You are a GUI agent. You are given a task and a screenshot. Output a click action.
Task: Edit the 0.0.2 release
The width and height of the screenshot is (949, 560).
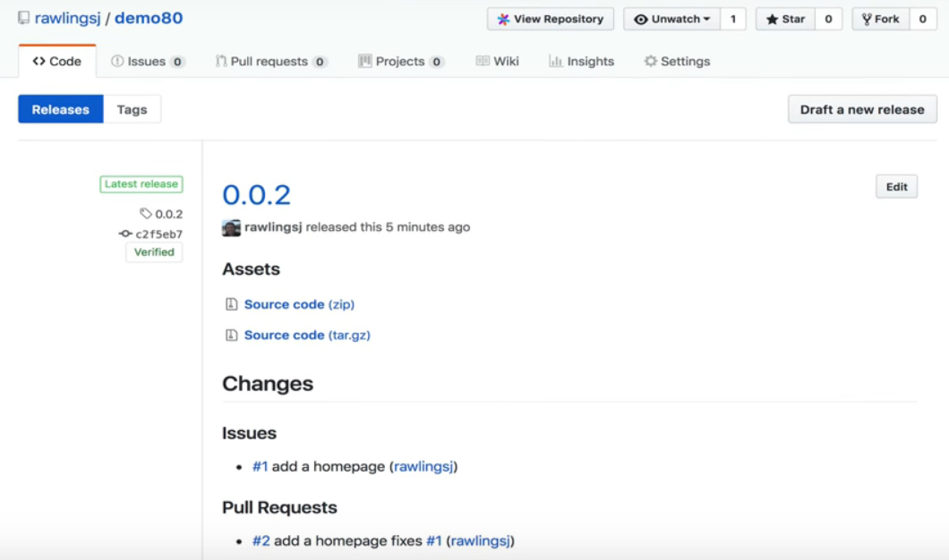896,187
